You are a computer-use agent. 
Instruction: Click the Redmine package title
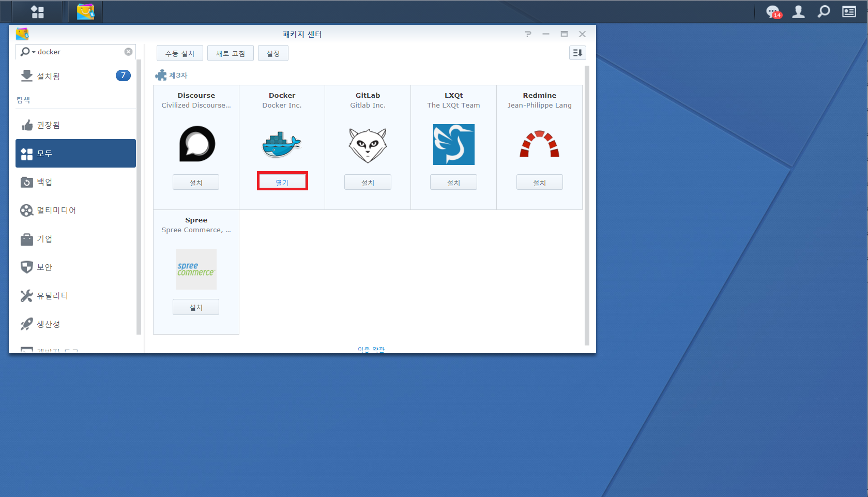pos(540,95)
